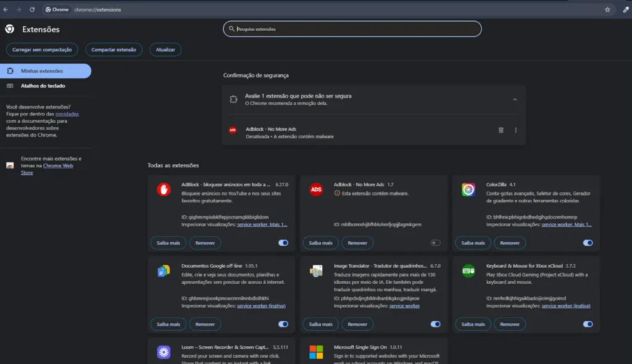Remove the AdBlock extension

[205, 243]
